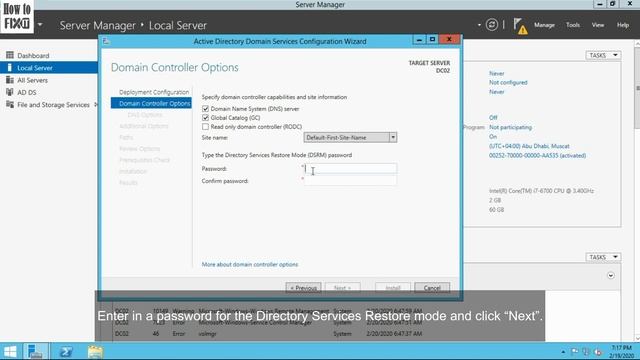Screen dimensions: 640x360
Task: Click the wizard title bar icon
Action: point(106,41)
